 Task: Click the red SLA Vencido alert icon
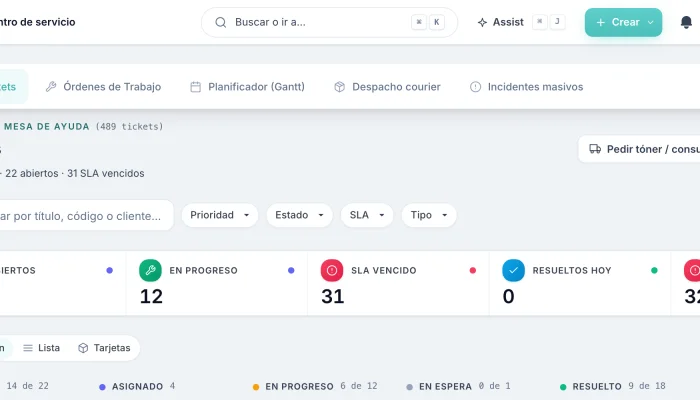pos(332,271)
